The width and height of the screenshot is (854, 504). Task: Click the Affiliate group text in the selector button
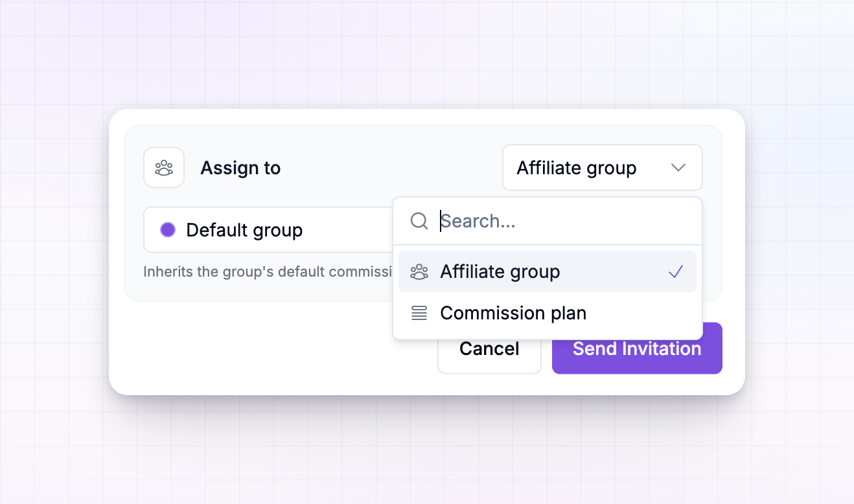577,168
